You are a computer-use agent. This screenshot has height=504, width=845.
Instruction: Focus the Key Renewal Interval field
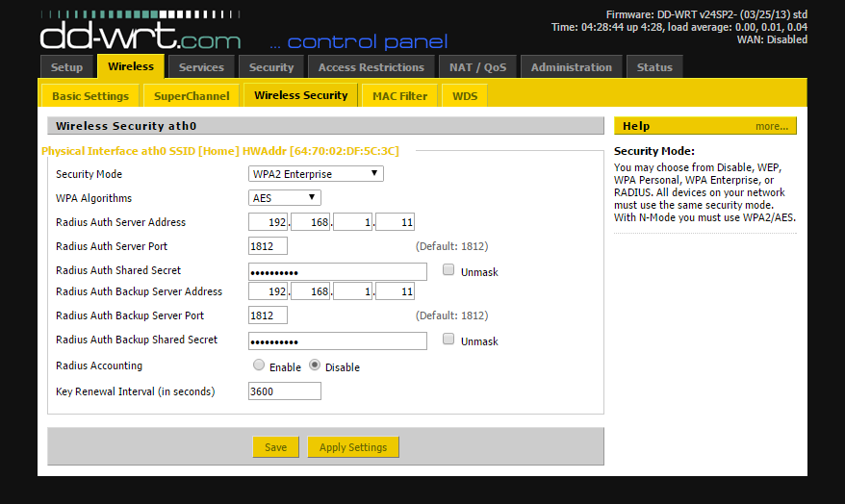click(284, 391)
